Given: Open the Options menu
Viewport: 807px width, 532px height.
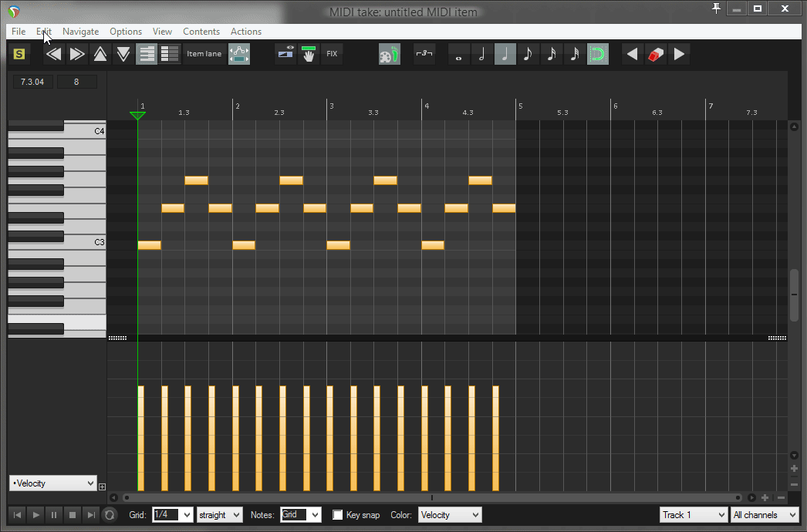Looking at the screenshot, I should click(x=126, y=32).
